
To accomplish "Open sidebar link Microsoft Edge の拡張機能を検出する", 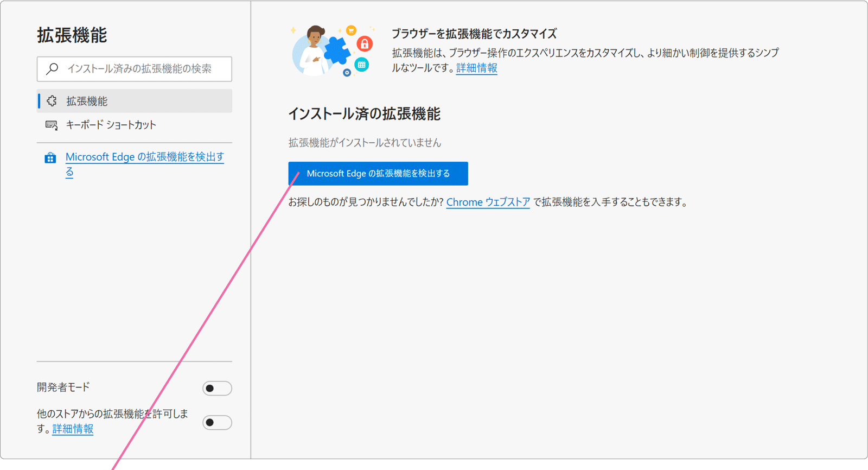I will [x=145, y=164].
